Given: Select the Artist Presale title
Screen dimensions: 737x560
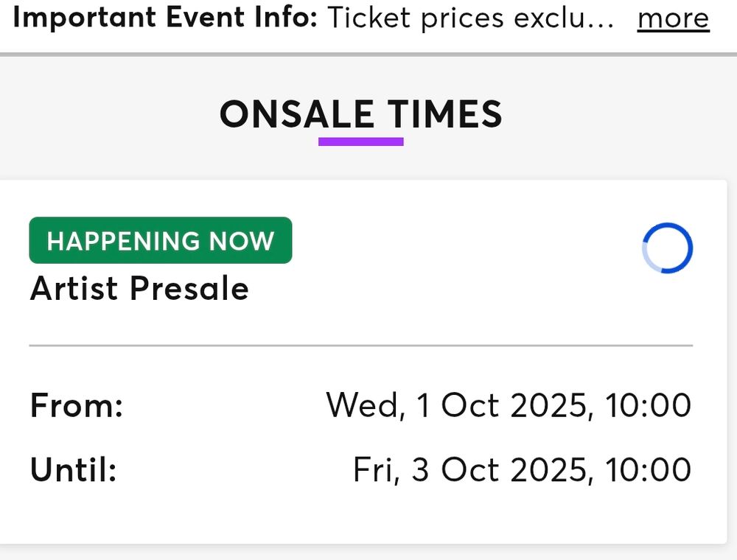Looking at the screenshot, I should (139, 288).
